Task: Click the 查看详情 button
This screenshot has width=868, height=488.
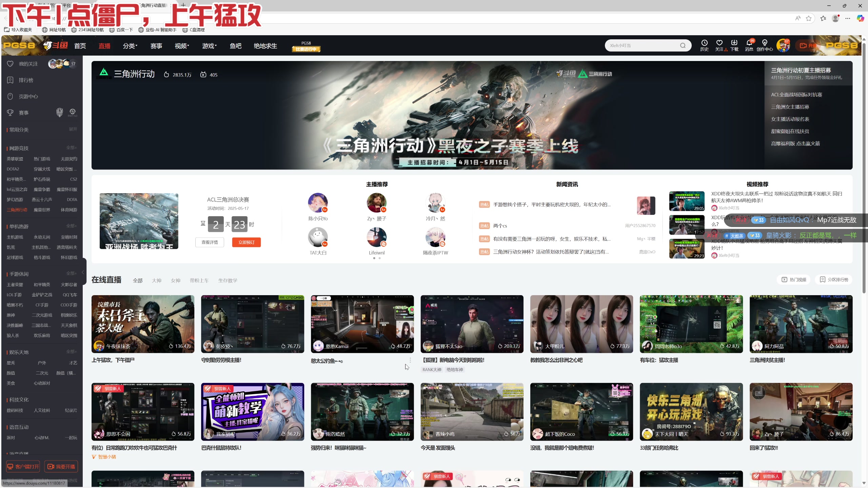Action: tap(210, 242)
